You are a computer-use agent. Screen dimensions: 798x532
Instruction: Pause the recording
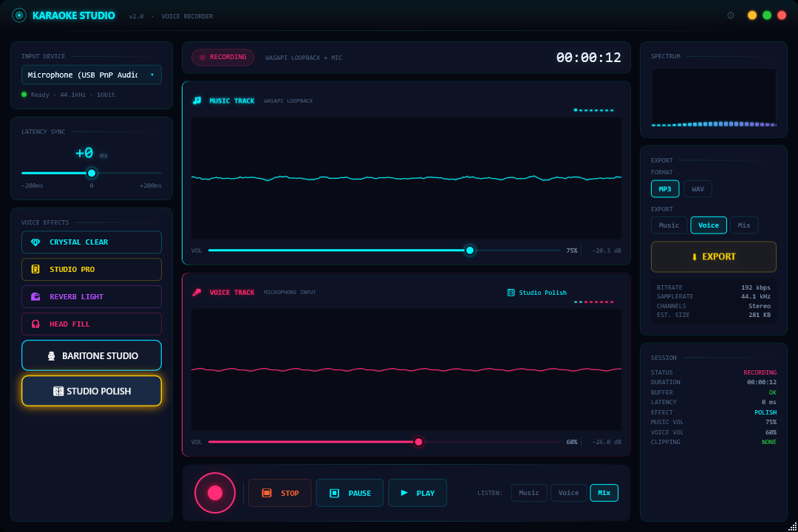click(349, 493)
